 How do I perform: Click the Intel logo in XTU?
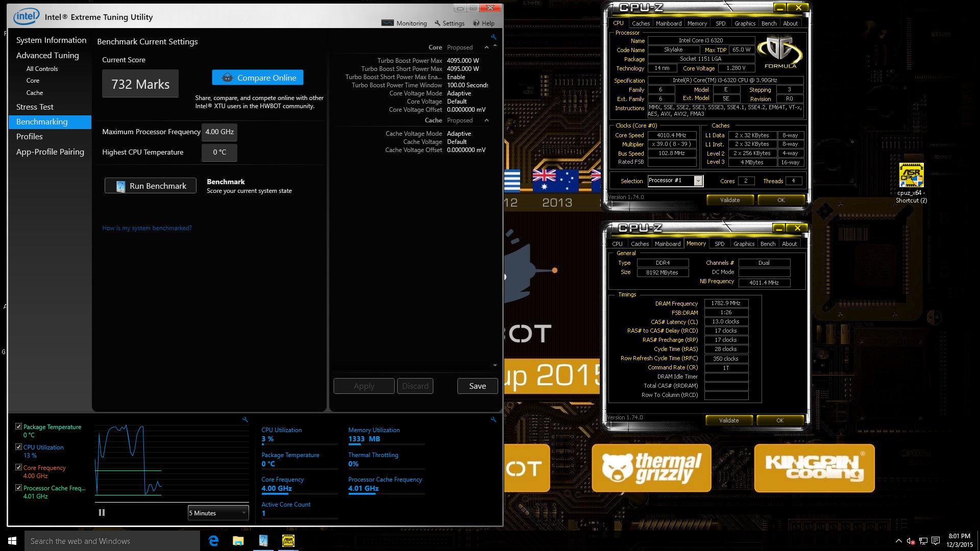click(x=27, y=16)
